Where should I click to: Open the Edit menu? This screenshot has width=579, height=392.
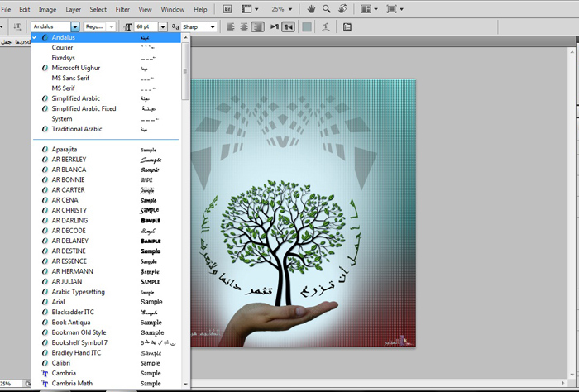[x=25, y=9]
